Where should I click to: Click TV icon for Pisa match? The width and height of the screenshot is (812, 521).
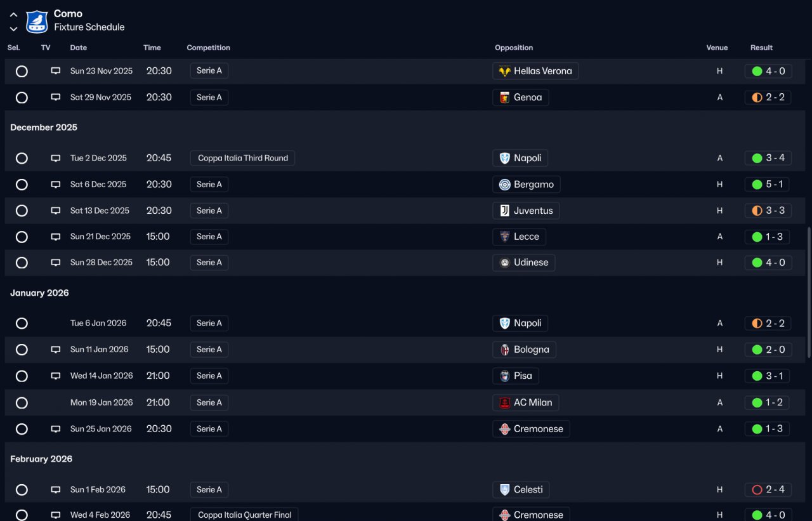[x=56, y=376]
